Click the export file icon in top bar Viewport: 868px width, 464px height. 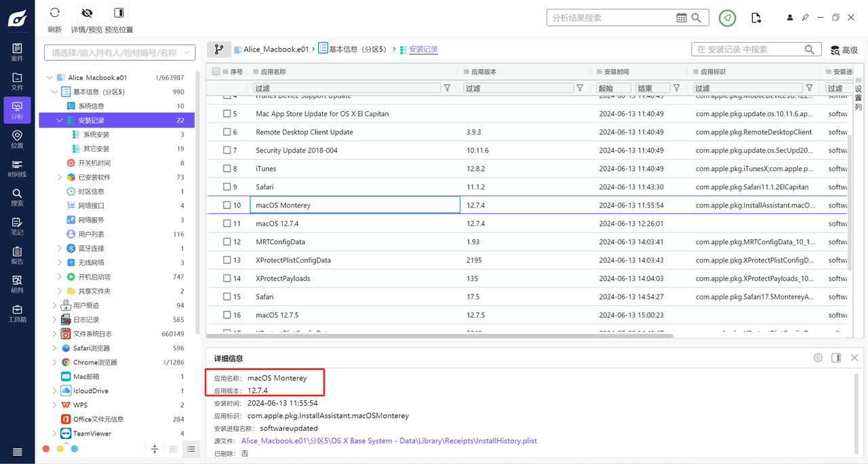(756, 18)
